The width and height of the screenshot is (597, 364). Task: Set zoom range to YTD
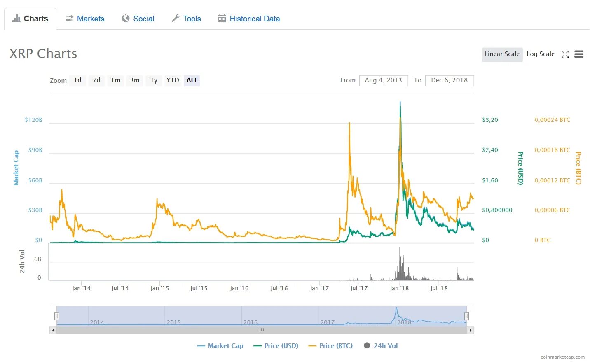click(x=173, y=80)
